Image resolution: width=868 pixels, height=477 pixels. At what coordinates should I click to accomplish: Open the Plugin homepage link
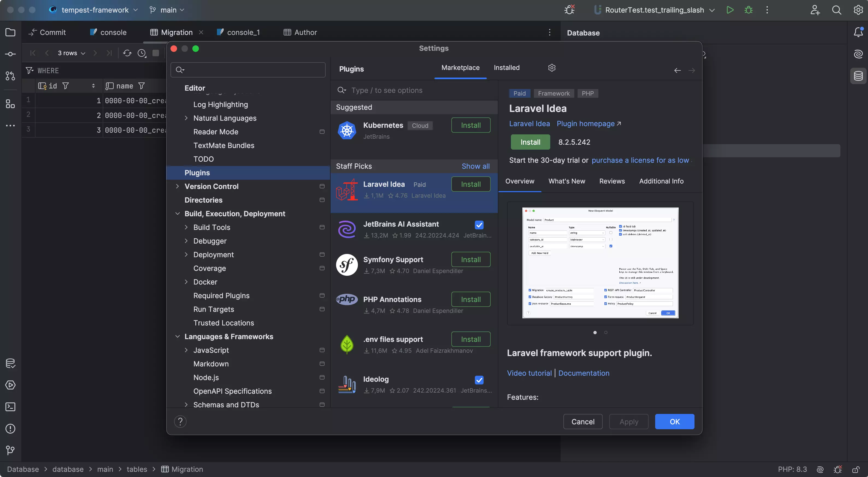coord(589,124)
